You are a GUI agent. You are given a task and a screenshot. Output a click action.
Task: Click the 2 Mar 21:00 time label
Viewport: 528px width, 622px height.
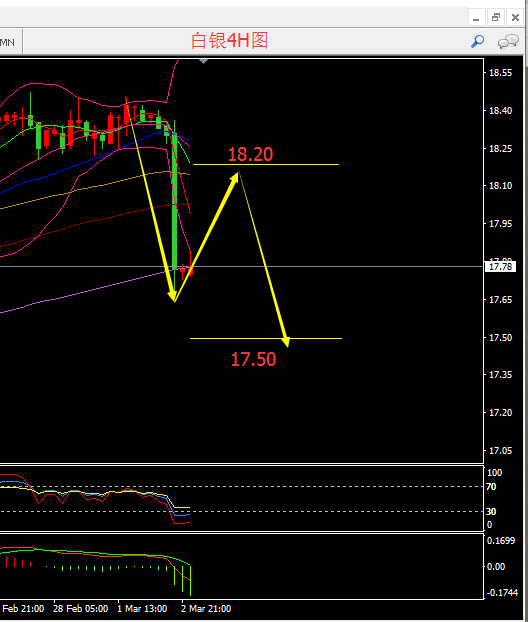(206, 609)
